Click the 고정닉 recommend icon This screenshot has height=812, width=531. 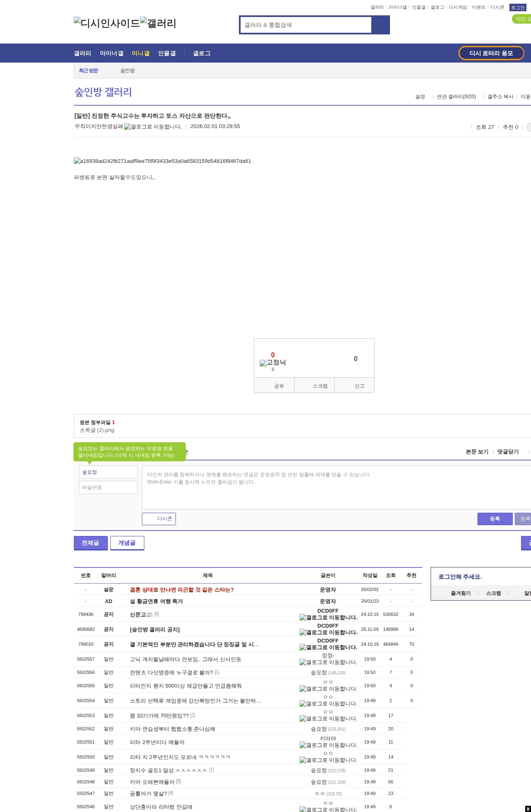pos(273,363)
